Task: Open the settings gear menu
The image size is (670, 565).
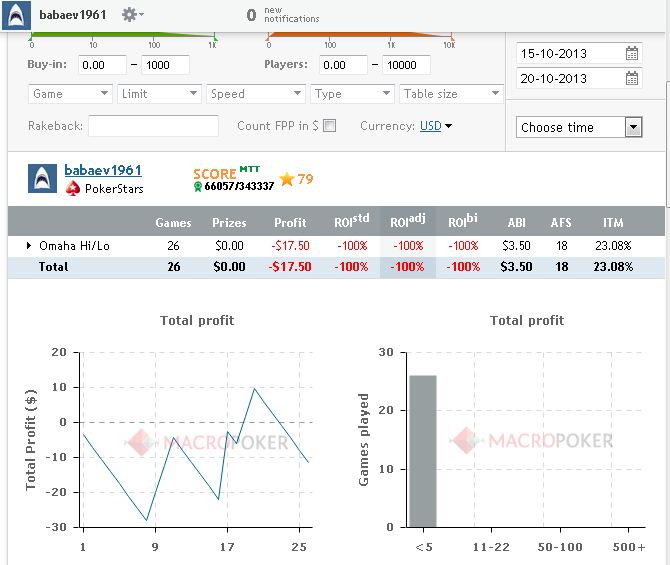Action: pyautogui.click(x=132, y=15)
